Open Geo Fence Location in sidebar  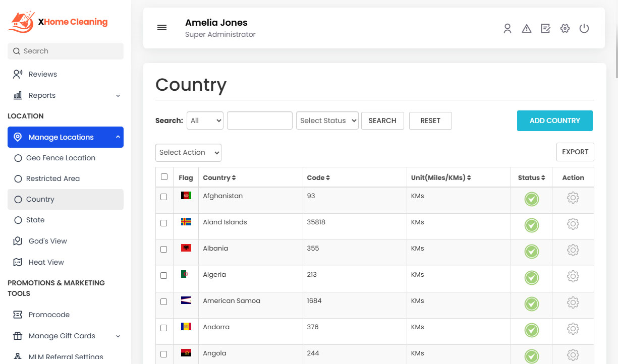click(61, 158)
